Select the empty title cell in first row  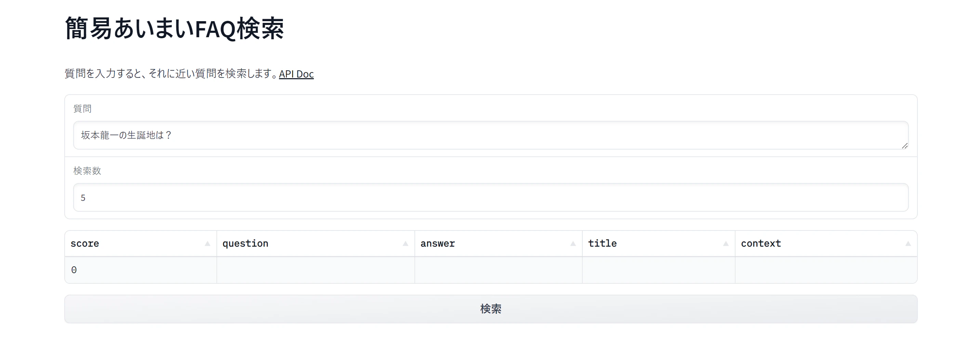(659, 270)
